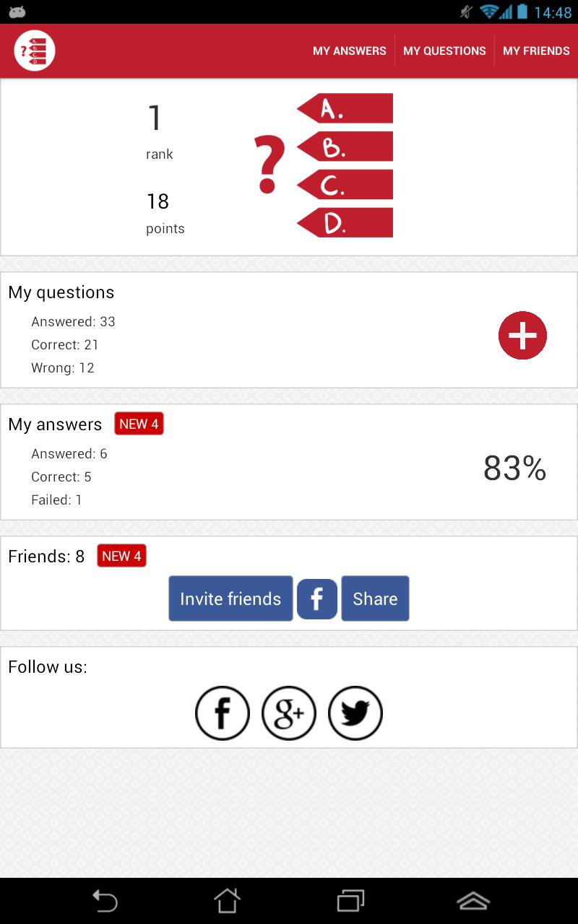
Task: Open the MY FRIENDS tab
Action: tap(536, 51)
